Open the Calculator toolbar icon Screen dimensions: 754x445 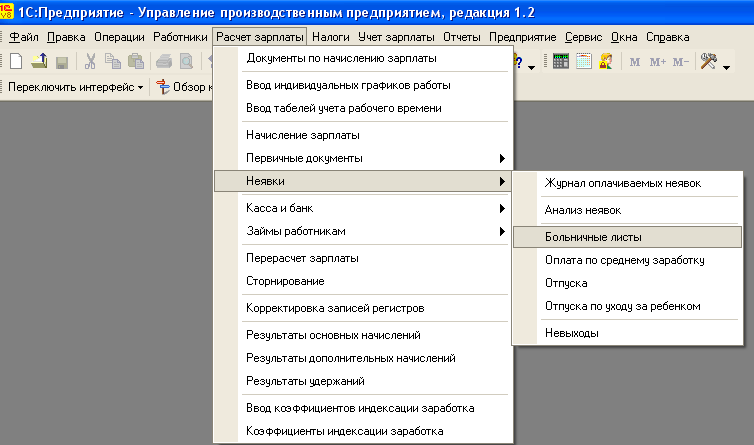(561, 61)
